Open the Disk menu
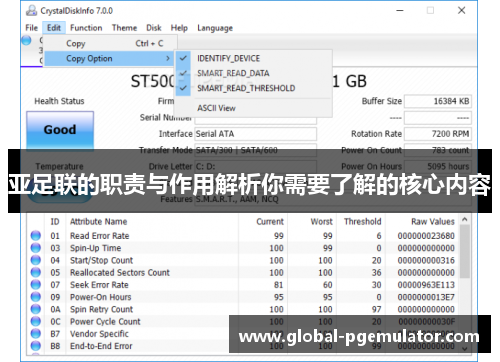 coord(154,28)
